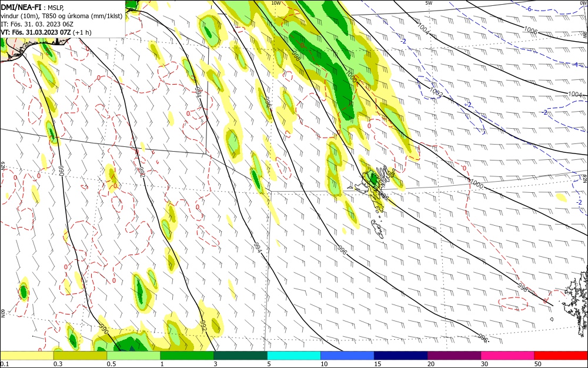Click the olive 0.3–0.5 legend swatch
This screenshot has width=588, height=368.
pyautogui.click(x=80, y=356)
